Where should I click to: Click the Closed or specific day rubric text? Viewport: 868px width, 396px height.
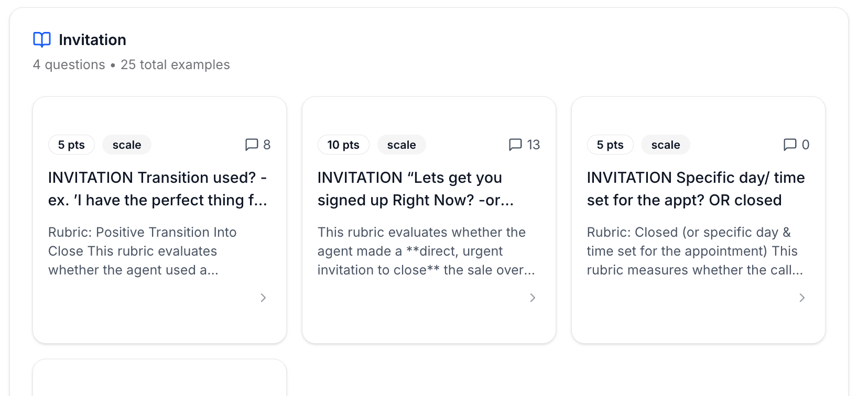(694, 251)
